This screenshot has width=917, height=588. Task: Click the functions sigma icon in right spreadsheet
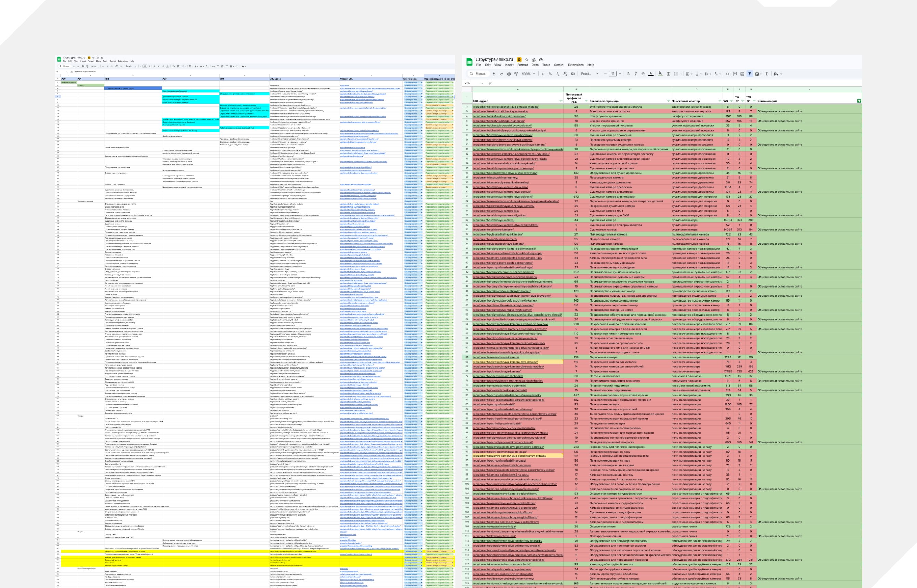coord(766,74)
